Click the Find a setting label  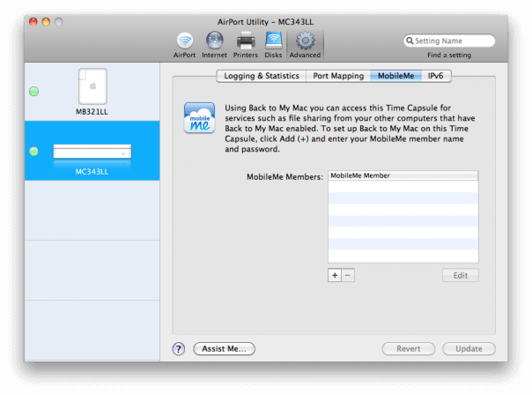[449, 55]
